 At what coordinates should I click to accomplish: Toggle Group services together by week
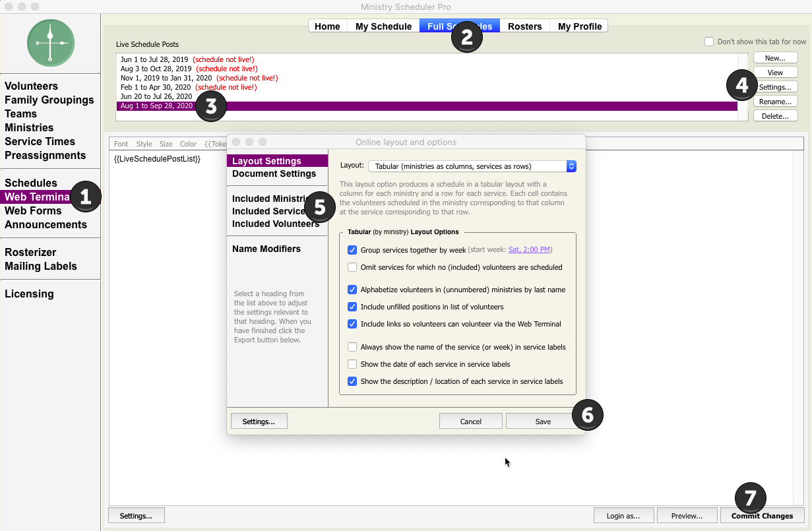[x=352, y=251]
